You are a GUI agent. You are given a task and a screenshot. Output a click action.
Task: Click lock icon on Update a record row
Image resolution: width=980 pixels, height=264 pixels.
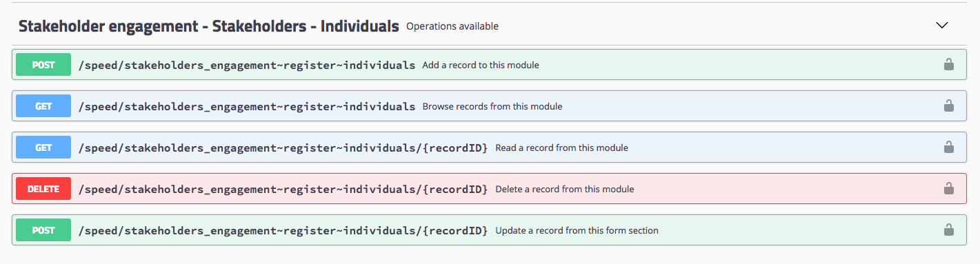point(949,230)
